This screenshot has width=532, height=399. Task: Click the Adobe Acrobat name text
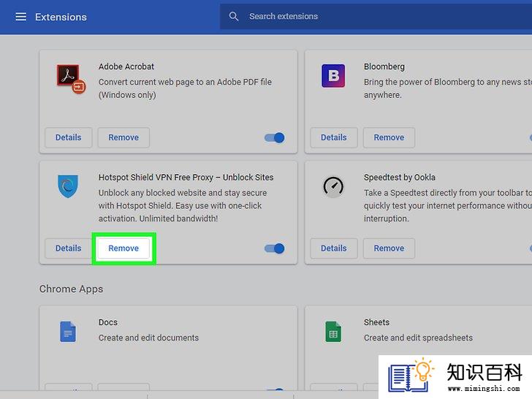126,66
